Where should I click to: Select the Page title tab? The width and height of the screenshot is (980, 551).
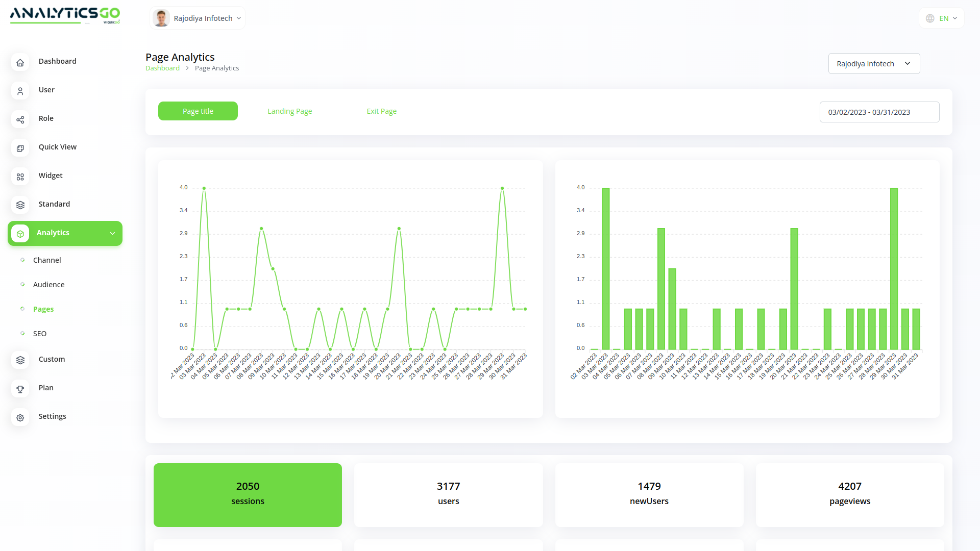198,111
